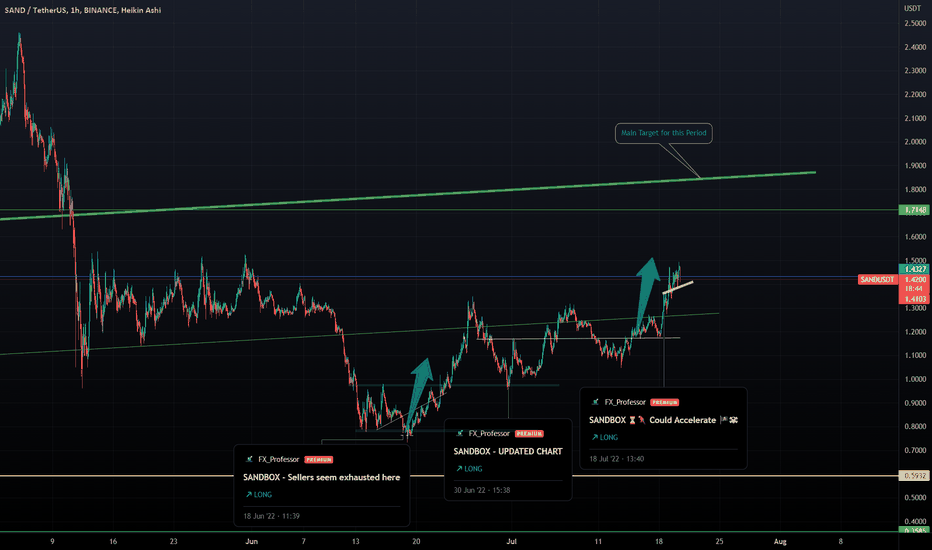The width and height of the screenshot is (932, 550).
Task: Click 0.7000 on the price axis
Action: click(x=915, y=450)
